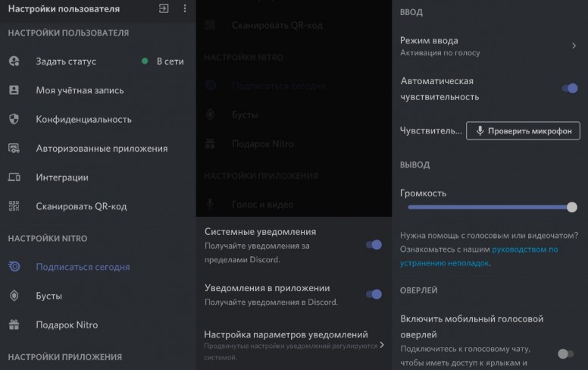Tap the Nitro icon beside Подписаться сегодня

[x=14, y=266]
